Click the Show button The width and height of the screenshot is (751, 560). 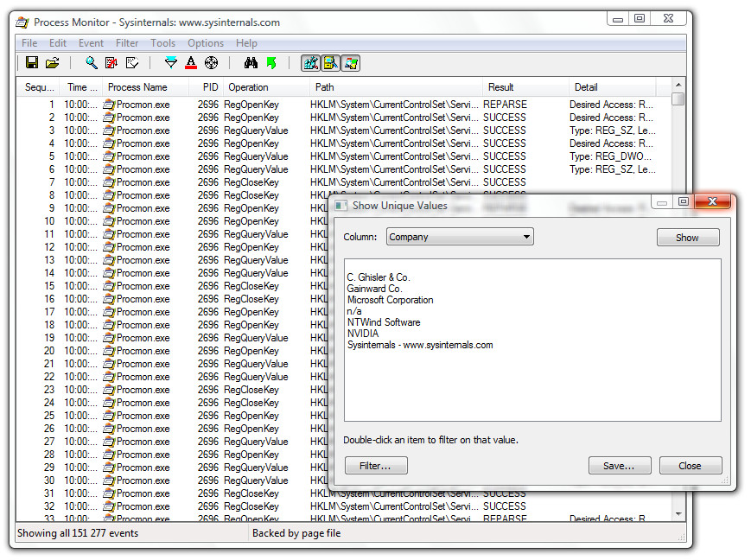point(688,238)
